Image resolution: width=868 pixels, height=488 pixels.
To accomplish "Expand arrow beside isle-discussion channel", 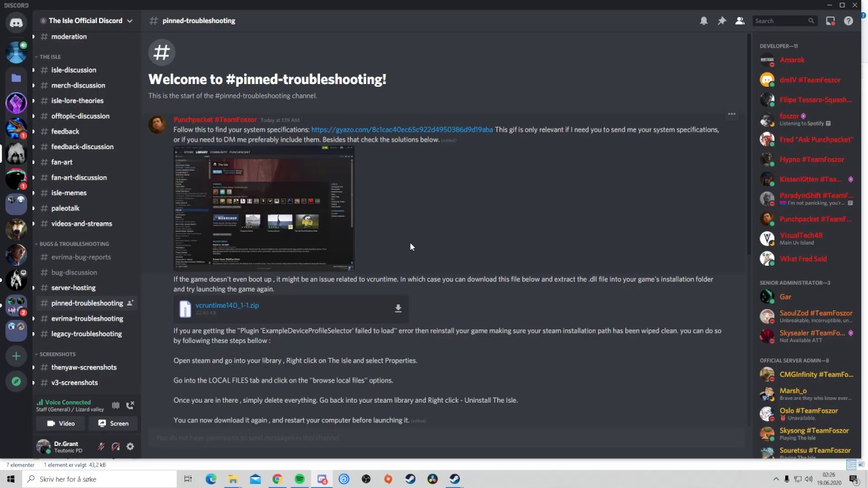I will click(34, 70).
